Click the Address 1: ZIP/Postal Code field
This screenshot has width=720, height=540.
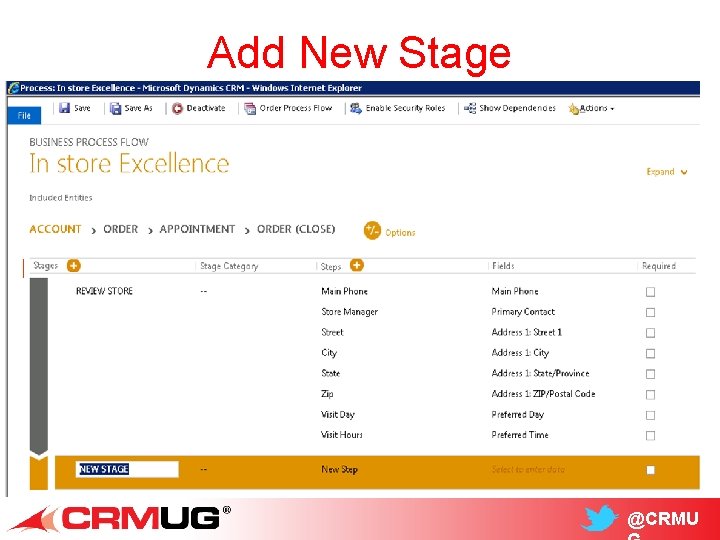pos(543,394)
